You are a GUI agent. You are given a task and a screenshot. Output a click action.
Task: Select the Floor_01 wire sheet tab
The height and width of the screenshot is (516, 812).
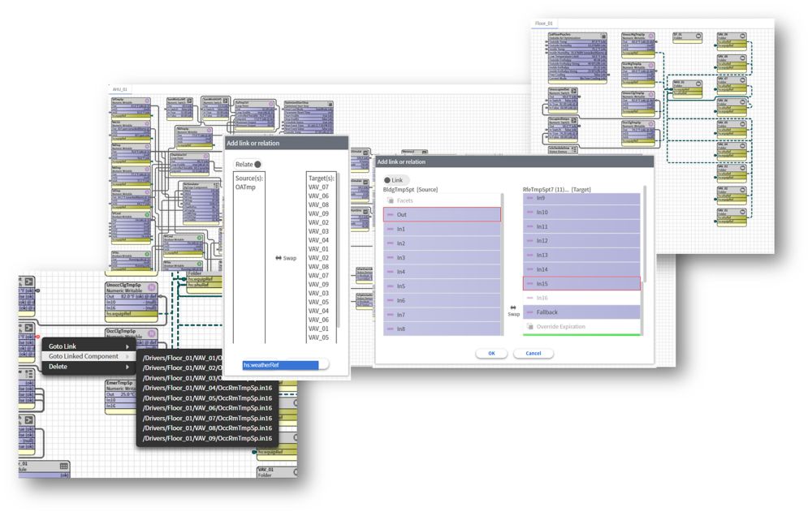click(544, 24)
